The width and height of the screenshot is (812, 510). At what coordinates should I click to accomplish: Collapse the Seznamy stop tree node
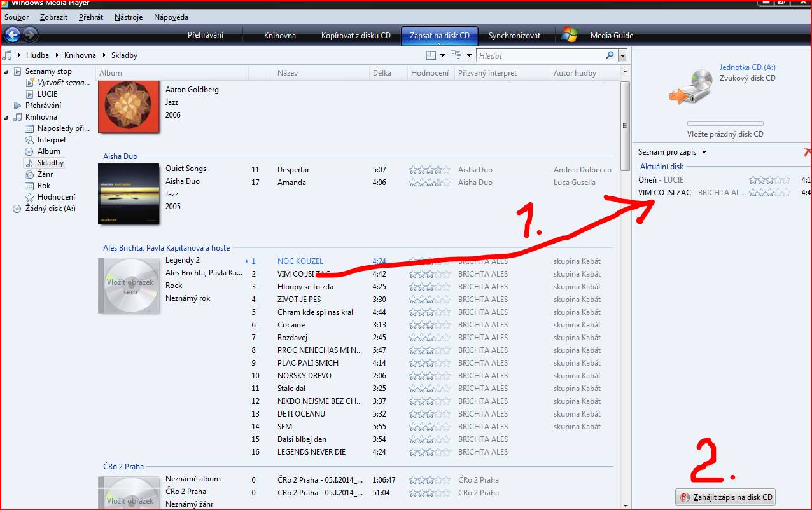click(x=6, y=71)
